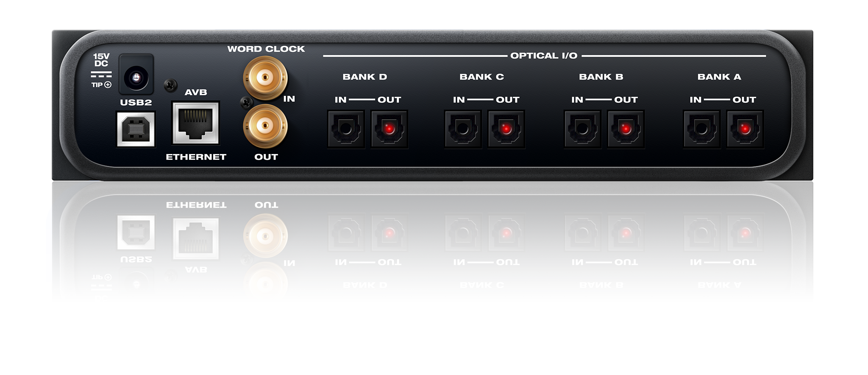Click Word Clock OUT connector on top unit
Viewport: 868px width, 375px height.
tap(265, 126)
